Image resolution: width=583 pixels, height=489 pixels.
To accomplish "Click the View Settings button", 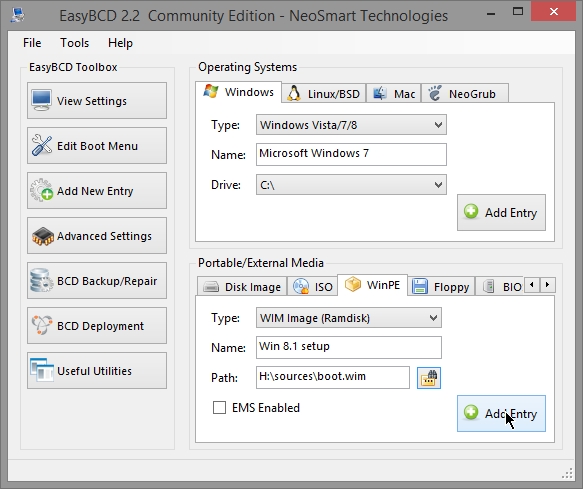I will pos(97,101).
